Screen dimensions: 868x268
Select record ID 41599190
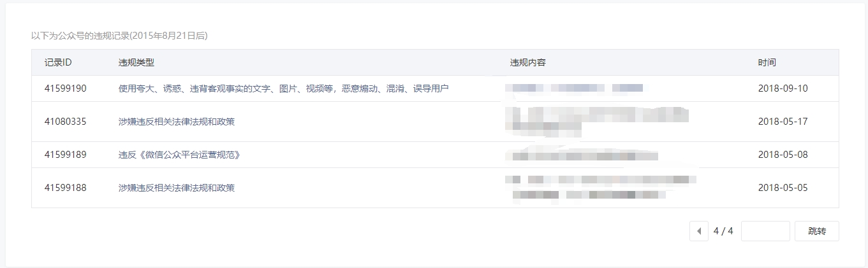click(66, 88)
